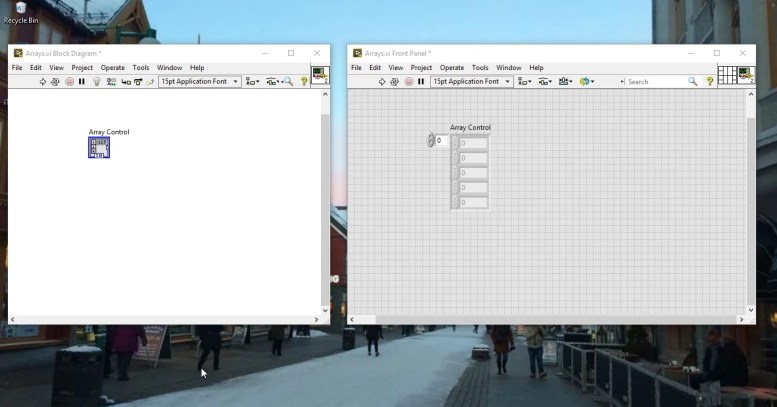777x407 pixels.
Task: Select Array Control terminal on block diagram
Action: [99, 148]
